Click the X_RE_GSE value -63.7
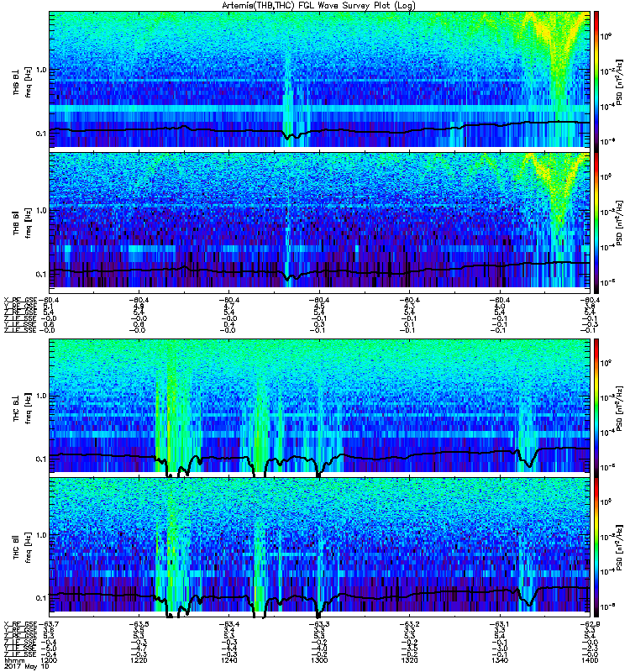The width and height of the screenshot is (630, 672). (x=49, y=624)
